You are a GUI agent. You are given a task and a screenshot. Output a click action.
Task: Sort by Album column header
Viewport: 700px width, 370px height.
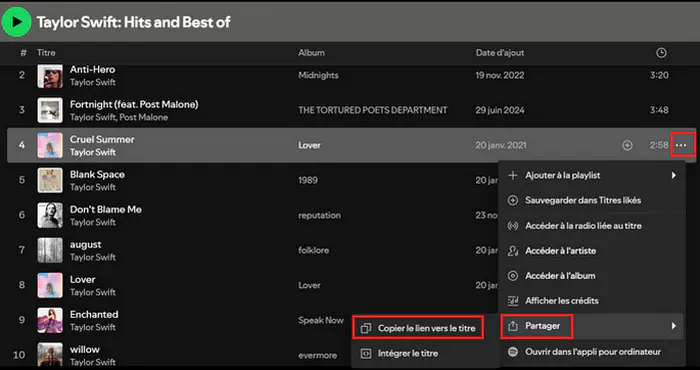point(311,53)
